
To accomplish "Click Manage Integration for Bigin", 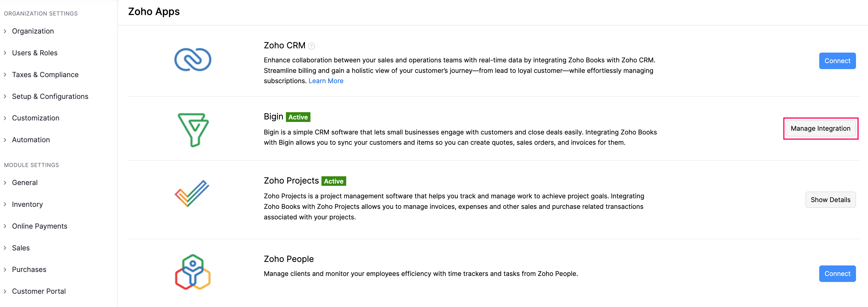I will [820, 128].
